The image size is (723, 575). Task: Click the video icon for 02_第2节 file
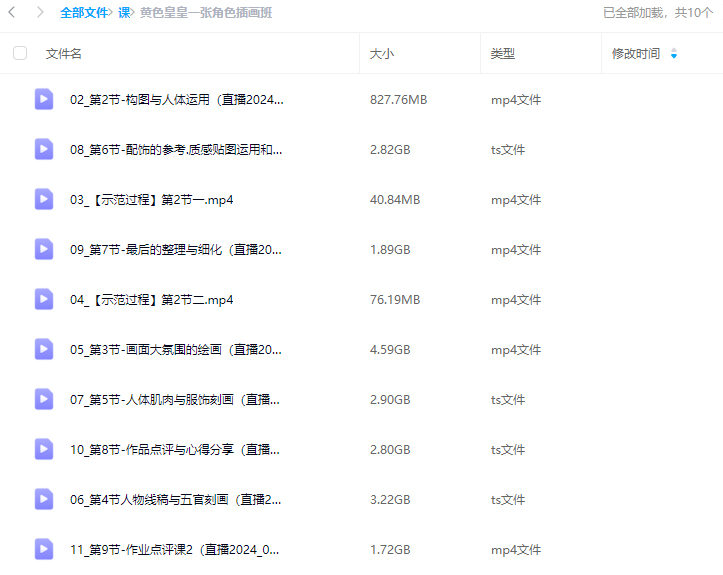point(44,99)
